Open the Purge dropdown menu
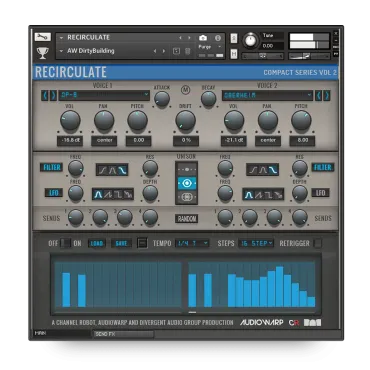Screen dimensions: 370x370 pyautogui.click(x=210, y=47)
